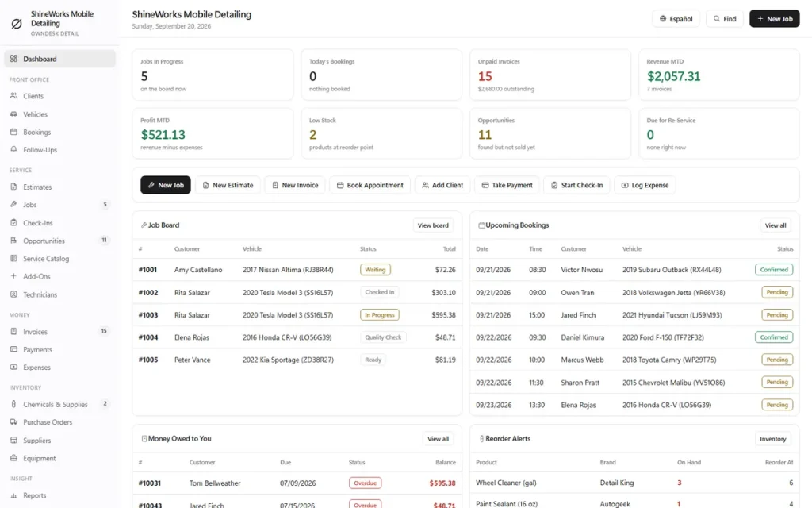
Task: Click the Opportunities flag icon in sidebar
Action: (x=14, y=241)
